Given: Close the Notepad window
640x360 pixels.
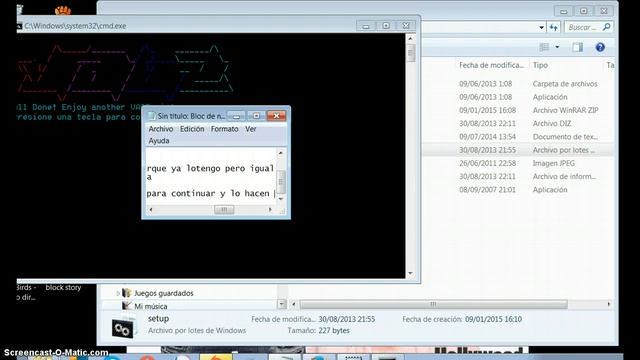Looking at the screenshot, I should 276,116.
